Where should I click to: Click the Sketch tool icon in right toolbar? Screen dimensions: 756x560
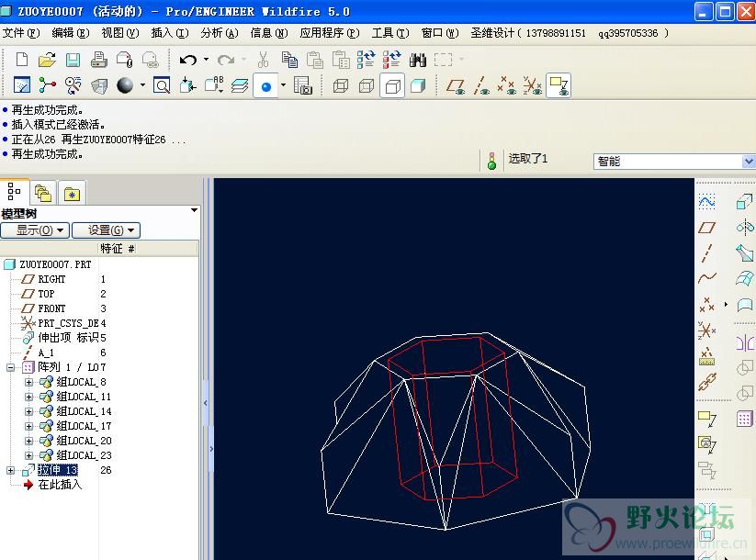pyautogui.click(x=706, y=201)
